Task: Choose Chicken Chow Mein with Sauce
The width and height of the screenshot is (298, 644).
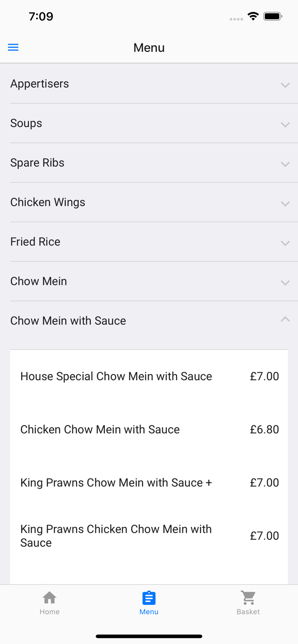Action: [149, 429]
